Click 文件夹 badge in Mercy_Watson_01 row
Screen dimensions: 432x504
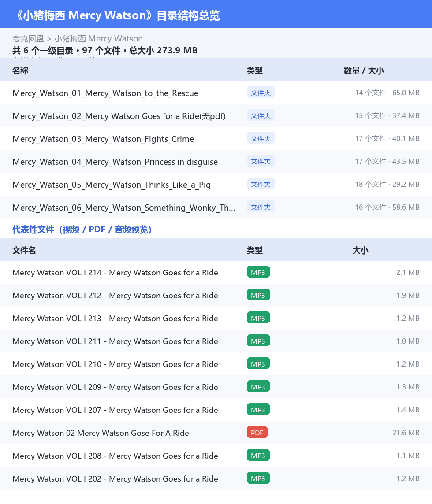tap(261, 93)
